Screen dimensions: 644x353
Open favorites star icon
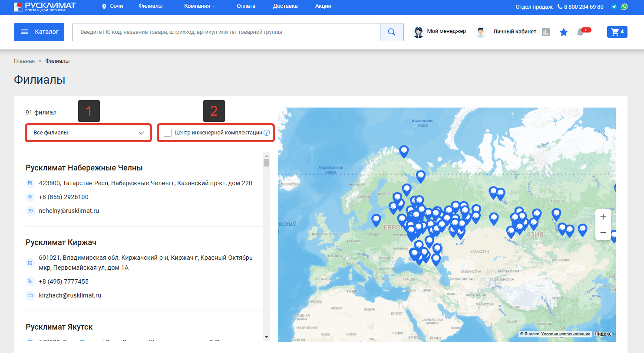(564, 32)
